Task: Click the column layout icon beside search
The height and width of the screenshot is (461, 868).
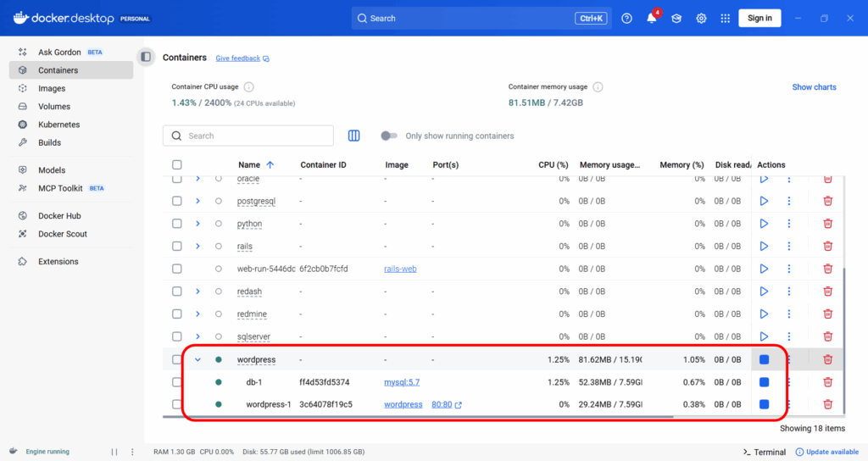Action: tap(354, 136)
